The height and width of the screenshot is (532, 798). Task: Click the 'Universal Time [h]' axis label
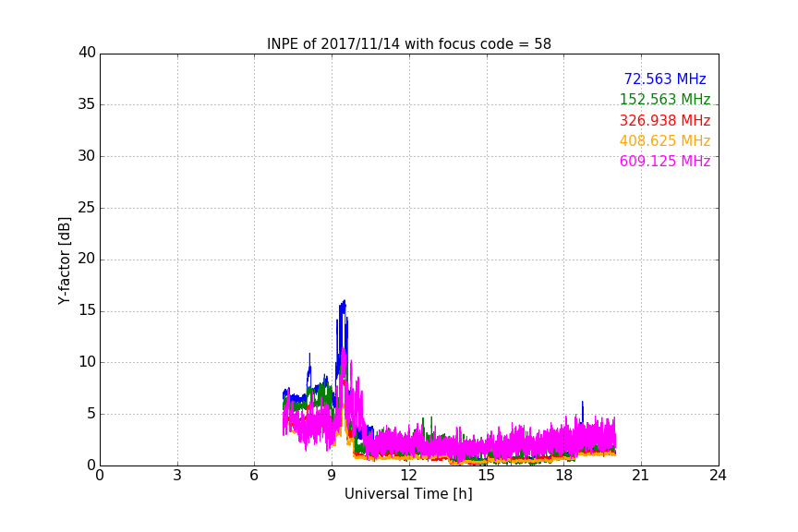[408, 494]
